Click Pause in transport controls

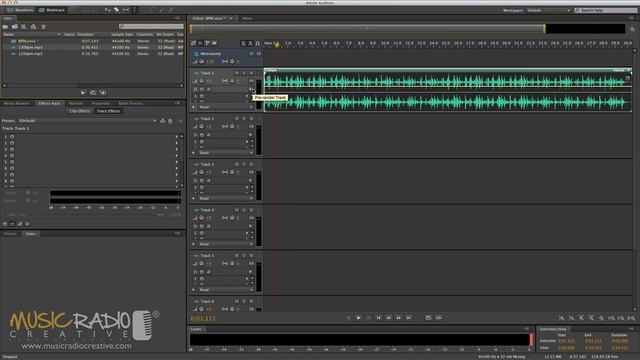point(369,318)
